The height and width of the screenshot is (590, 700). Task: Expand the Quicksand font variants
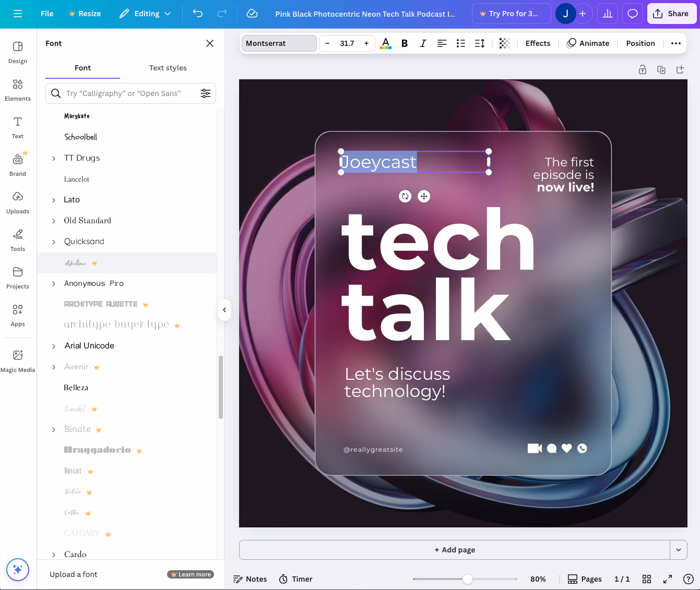pos(54,242)
